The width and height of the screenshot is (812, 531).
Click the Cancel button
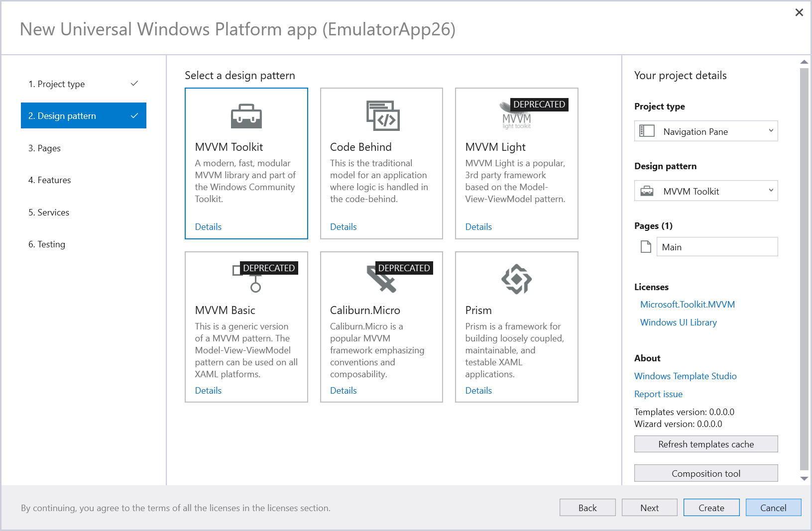click(x=773, y=508)
